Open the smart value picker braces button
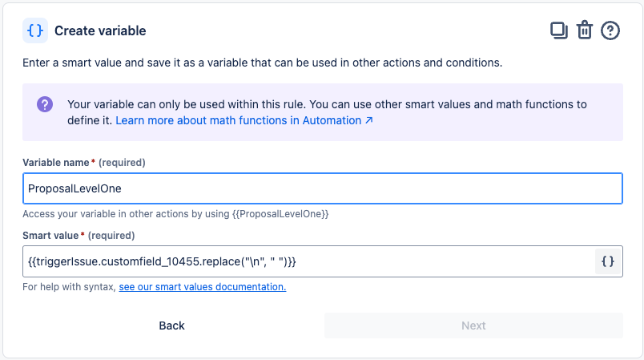 608,261
